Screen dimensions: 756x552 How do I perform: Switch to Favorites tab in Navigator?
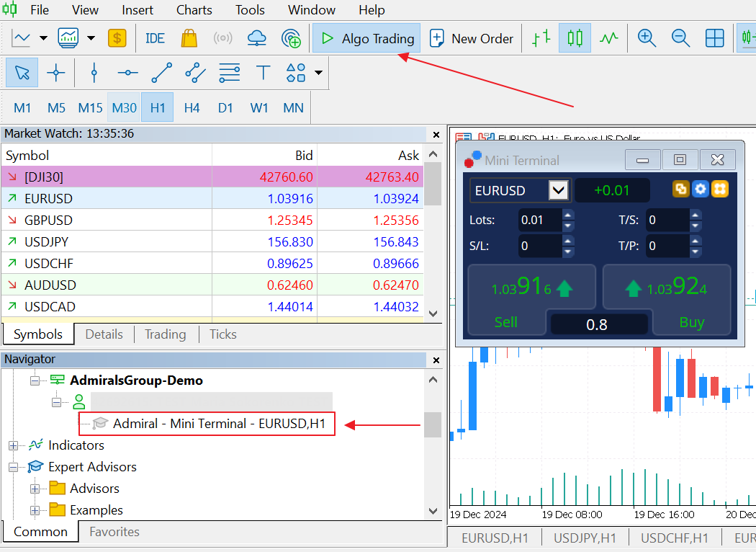(x=114, y=532)
